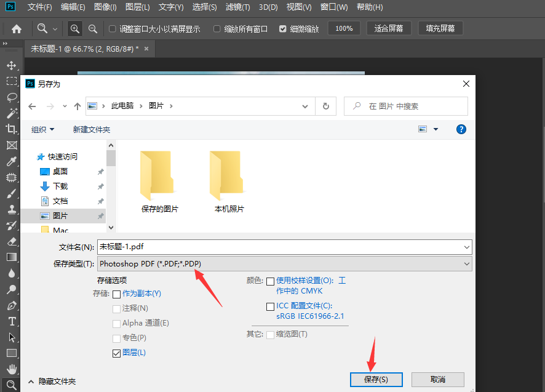Click the 新建文件夹 new folder button
Image resolution: width=545 pixels, height=392 pixels.
tap(92, 130)
